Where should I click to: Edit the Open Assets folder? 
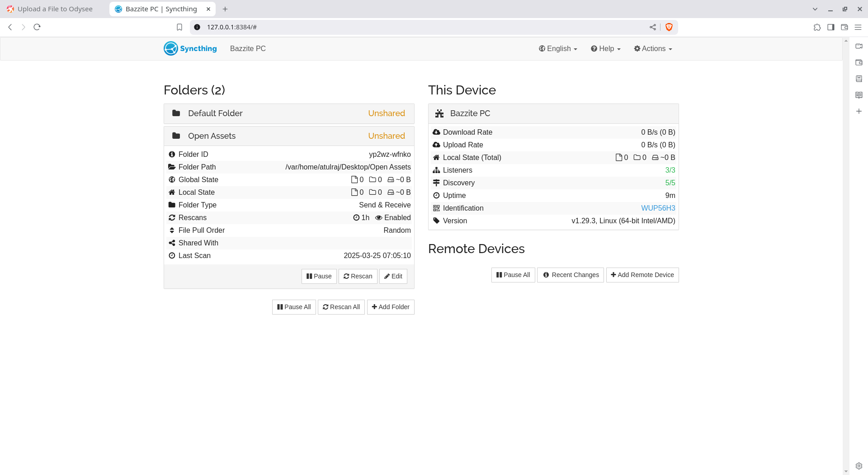tap(393, 276)
